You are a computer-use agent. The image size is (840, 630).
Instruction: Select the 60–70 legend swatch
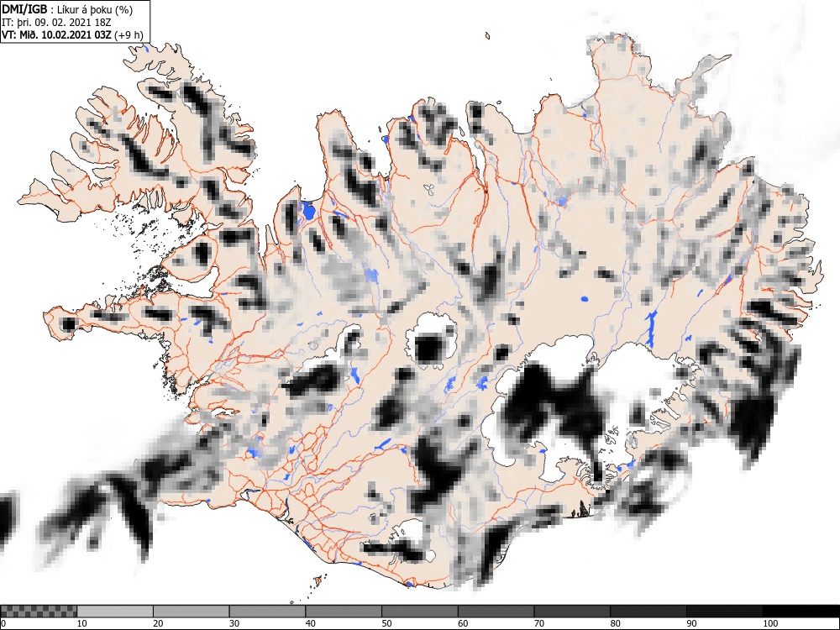click(496, 612)
